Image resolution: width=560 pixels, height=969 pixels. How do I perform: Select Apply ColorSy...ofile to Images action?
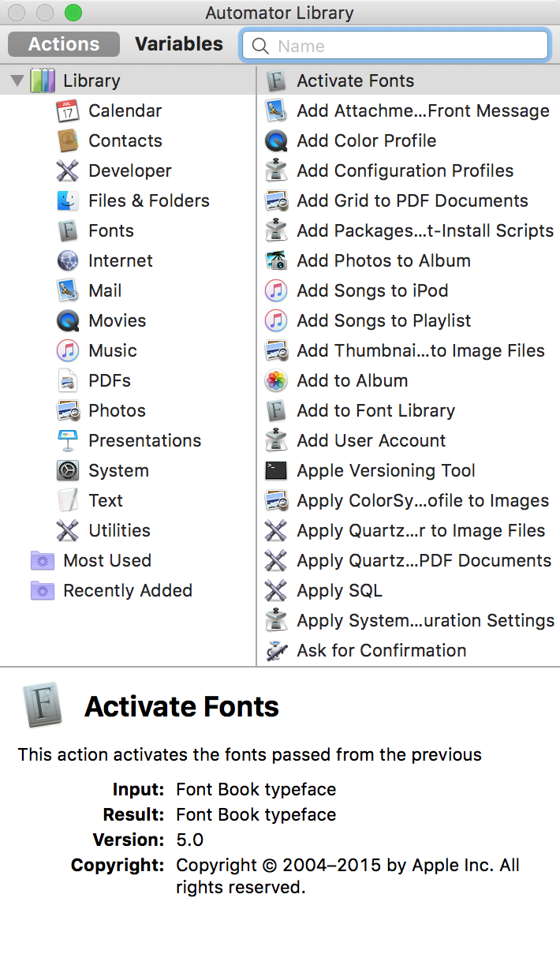click(409, 500)
